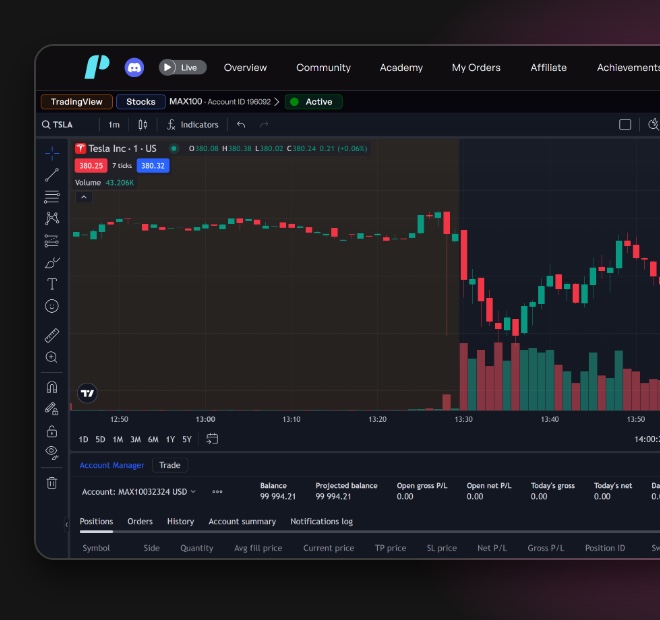Image resolution: width=660 pixels, height=620 pixels.
Task: Open the Notifications log tab
Action: (x=322, y=522)
